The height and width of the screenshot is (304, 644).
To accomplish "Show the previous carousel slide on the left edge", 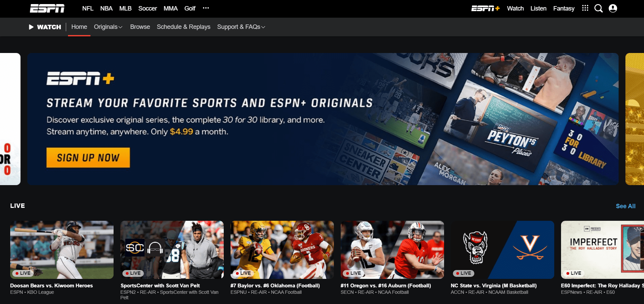I will click(10, 119).
